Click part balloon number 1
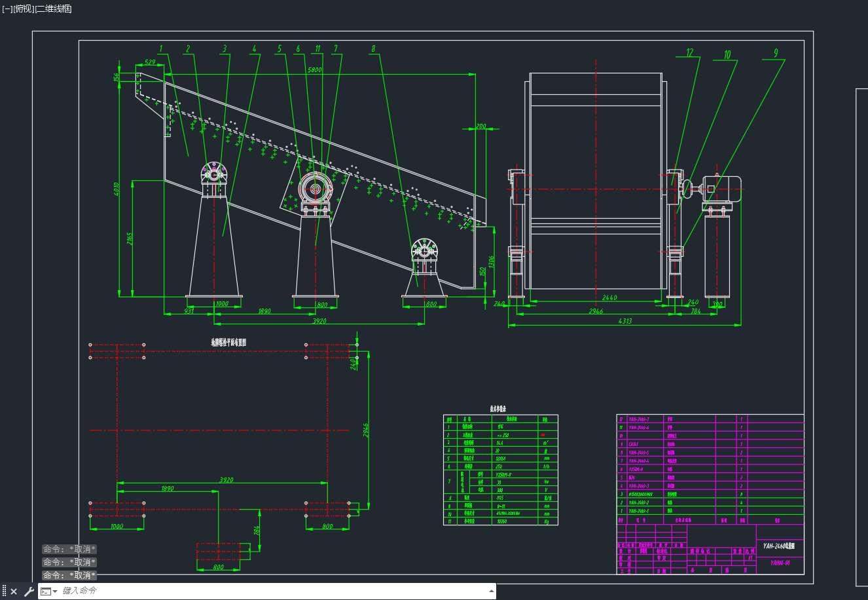Image resolution: width=868 pixels, height=600 pixels. click(x=161, y=48)
